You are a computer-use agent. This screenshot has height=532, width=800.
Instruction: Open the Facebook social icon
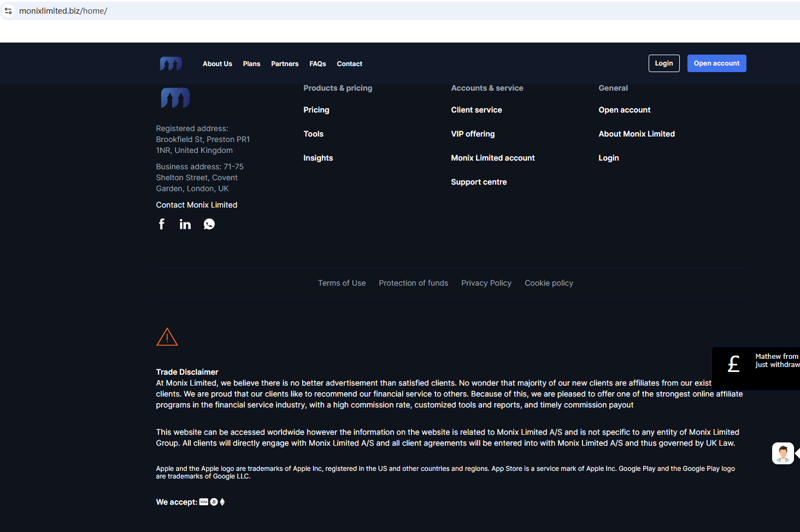pos(162,224)
